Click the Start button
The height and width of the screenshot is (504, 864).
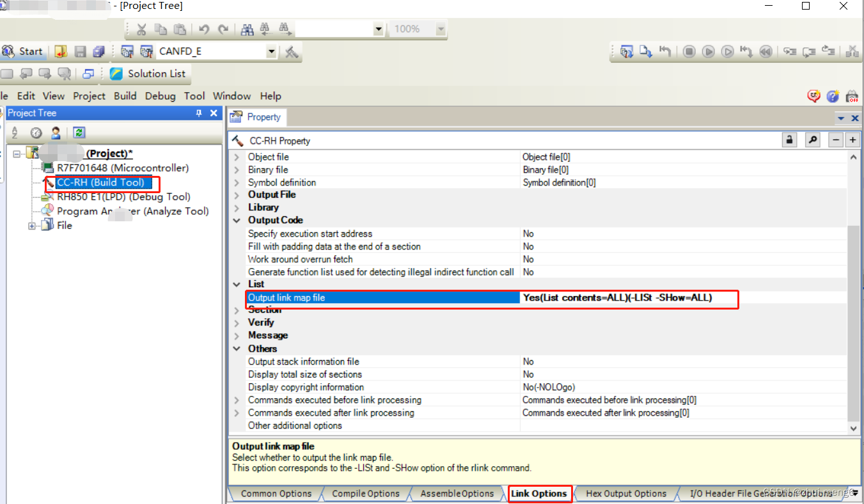(x=23, y=52)
